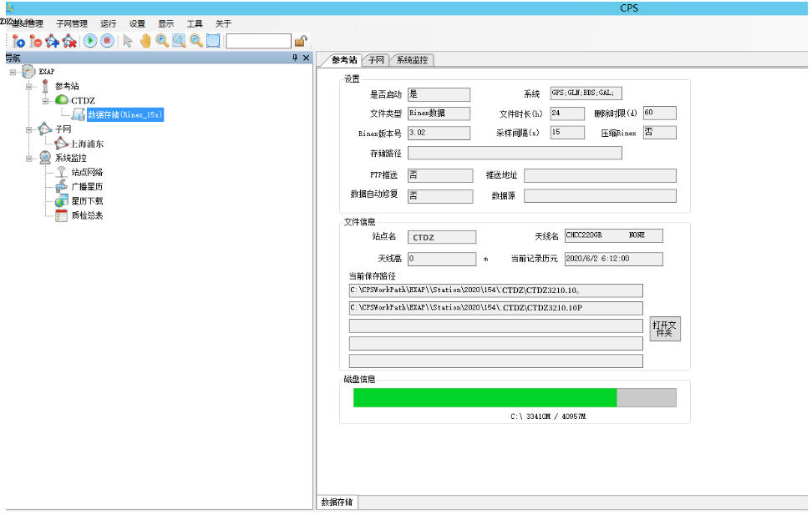Start running with the green play button

(x=90, y=41)
